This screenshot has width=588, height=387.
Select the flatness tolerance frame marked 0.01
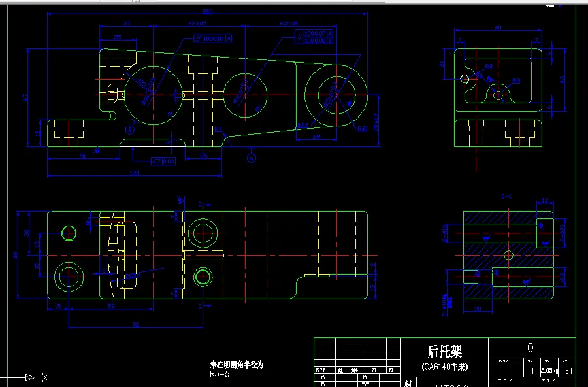[x=163, y=160]
